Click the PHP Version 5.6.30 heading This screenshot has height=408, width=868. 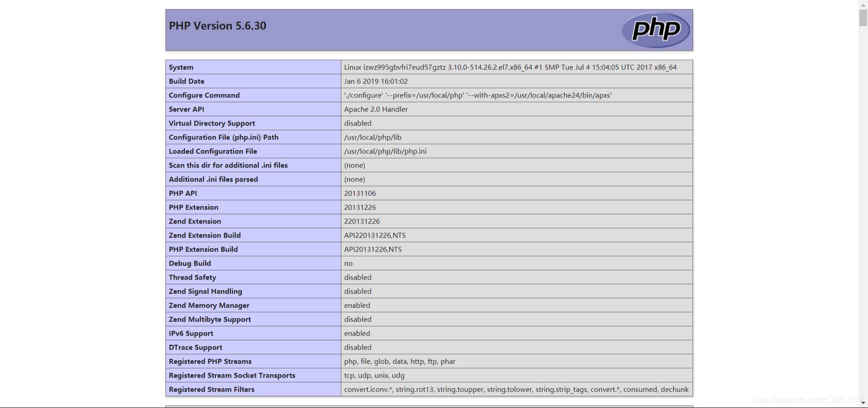click(x=217, y=26)
